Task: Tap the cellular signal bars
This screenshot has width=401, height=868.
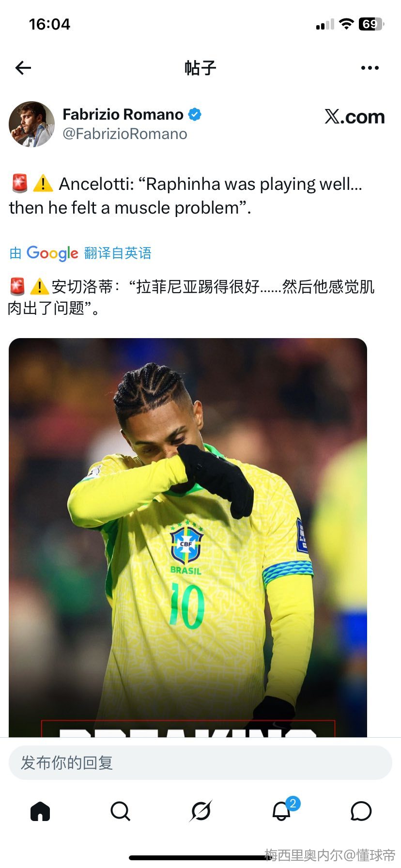Action: click(x=325, y=24)
